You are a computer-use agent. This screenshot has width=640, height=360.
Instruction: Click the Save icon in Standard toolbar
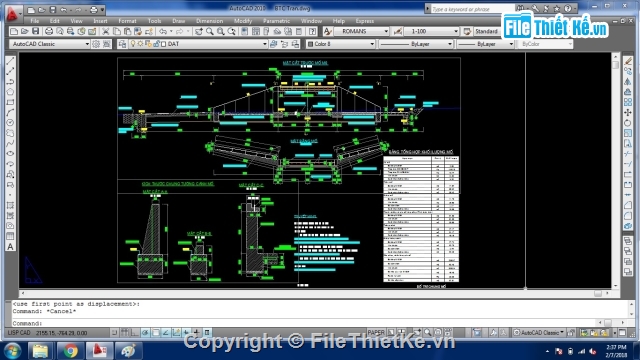point(36,31)
